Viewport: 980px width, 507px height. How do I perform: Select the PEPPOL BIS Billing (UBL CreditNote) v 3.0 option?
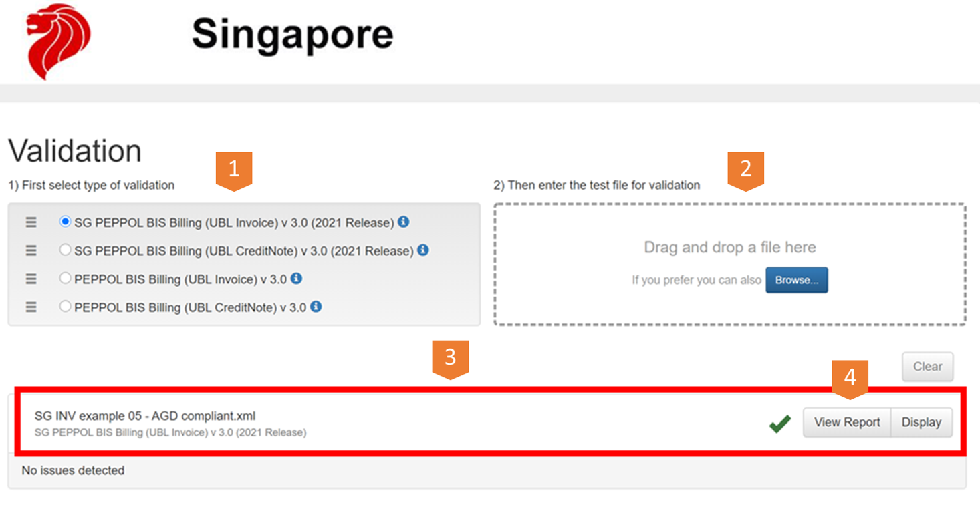tap(65, 307)
